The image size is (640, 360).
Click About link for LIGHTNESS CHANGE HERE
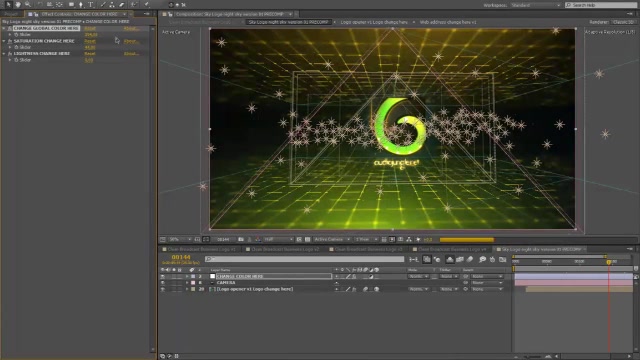(x=131, y=53)
